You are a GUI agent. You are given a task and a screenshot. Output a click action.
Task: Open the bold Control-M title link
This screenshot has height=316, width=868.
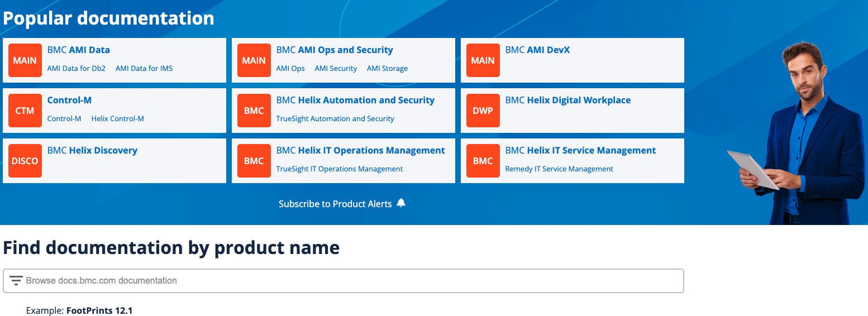tap(69, 100)
